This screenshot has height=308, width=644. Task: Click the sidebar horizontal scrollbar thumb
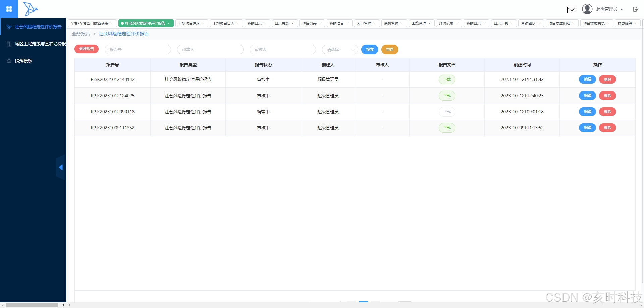coord(32,305)
